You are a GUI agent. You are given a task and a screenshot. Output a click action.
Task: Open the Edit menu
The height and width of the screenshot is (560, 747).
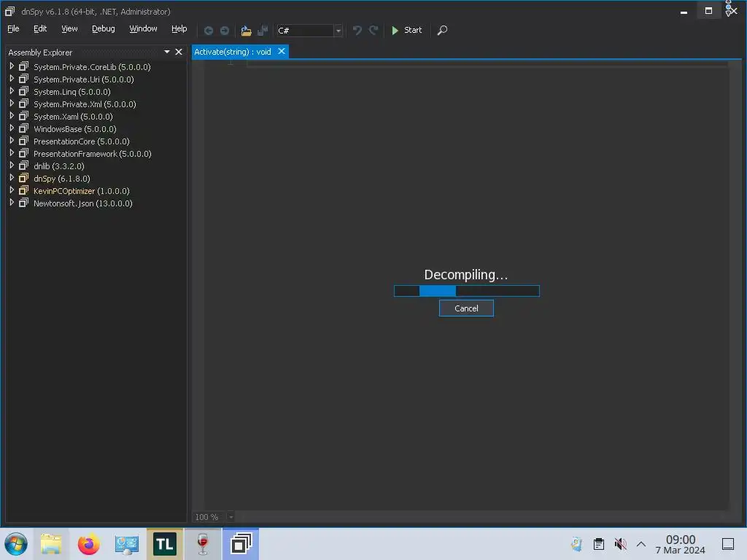[x=40, y=28]
